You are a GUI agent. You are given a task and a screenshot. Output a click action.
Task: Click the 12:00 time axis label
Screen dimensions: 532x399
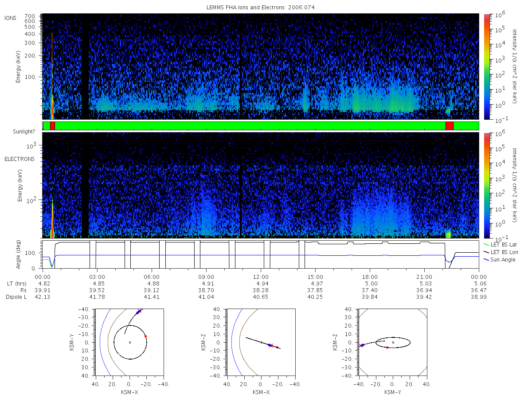click(261, 276)
